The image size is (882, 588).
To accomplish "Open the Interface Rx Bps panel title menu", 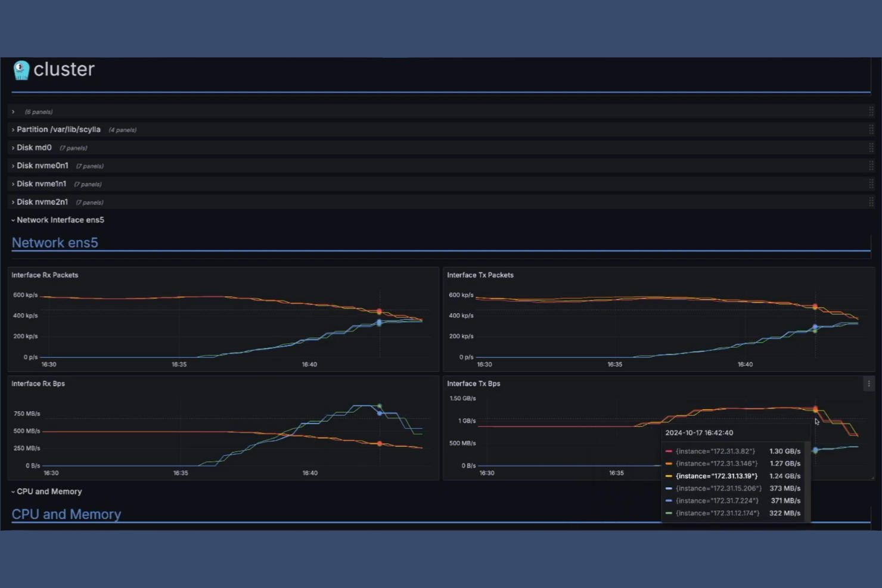I will [x=38, y=384].
